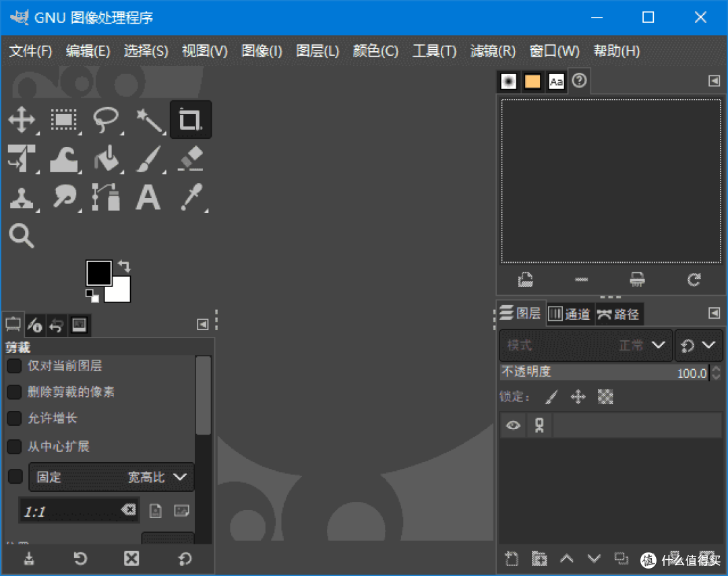Screen dimensions: 728x576
Task: Open the Images tab in the left dock
Action: pos(79,325)
